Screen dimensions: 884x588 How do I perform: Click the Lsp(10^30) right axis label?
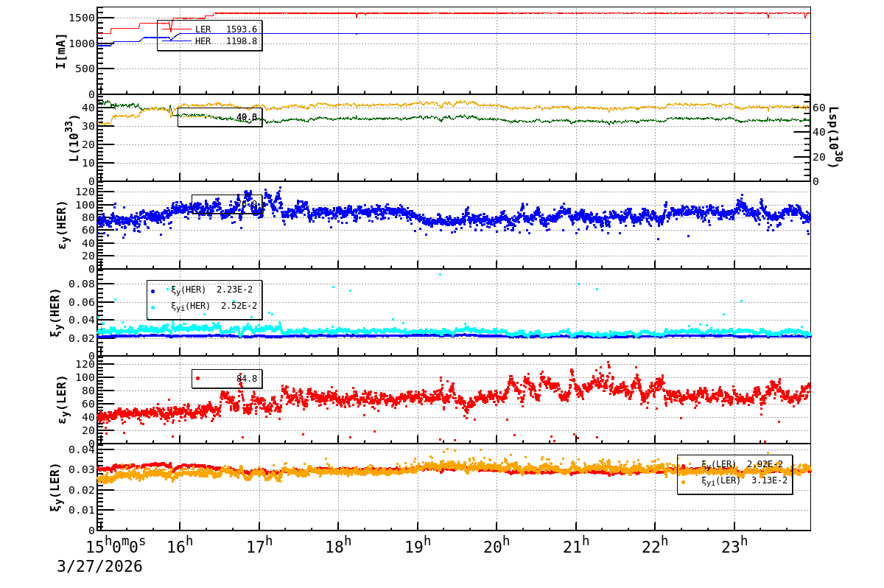[835, 137]
